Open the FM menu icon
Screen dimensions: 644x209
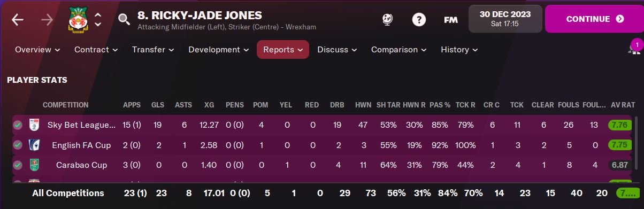(x=450, y=20)
